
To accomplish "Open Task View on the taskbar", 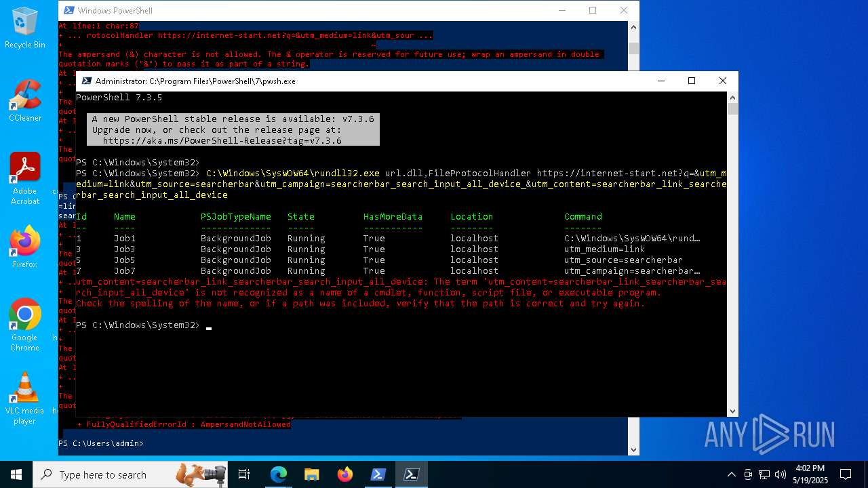I will 244,474.
